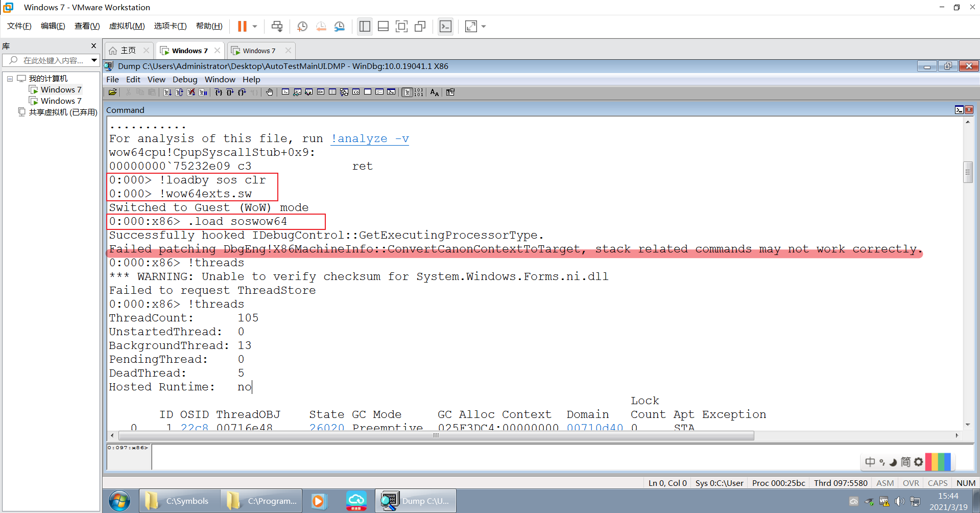This screenshot has height=513, width=980.
Task: Open the WinDbg File menu
Action: 112,79
